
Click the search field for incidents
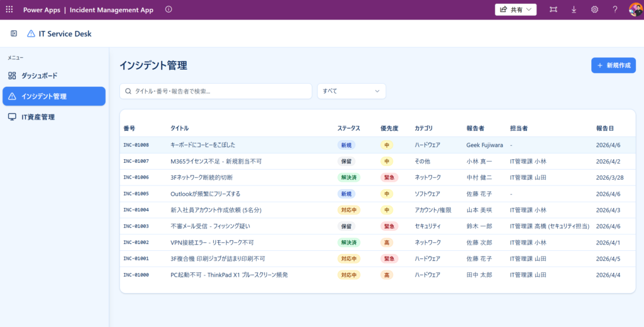click(216, 91)
